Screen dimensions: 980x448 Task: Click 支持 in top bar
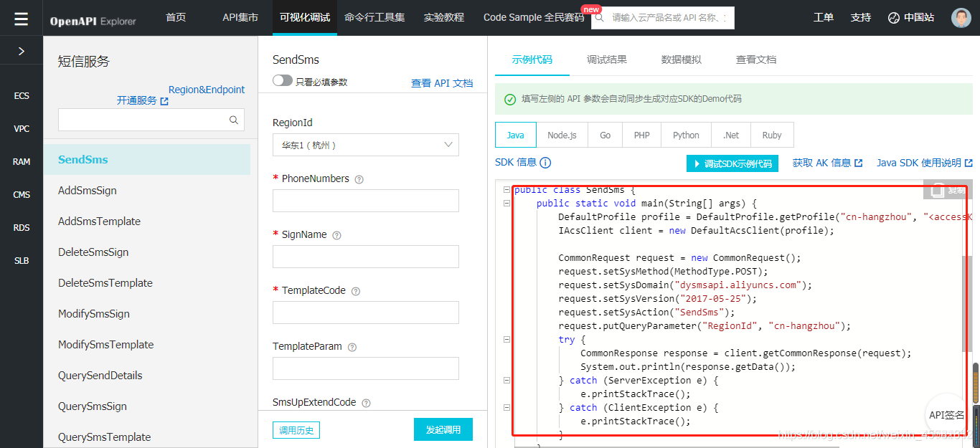click(861, 18)
